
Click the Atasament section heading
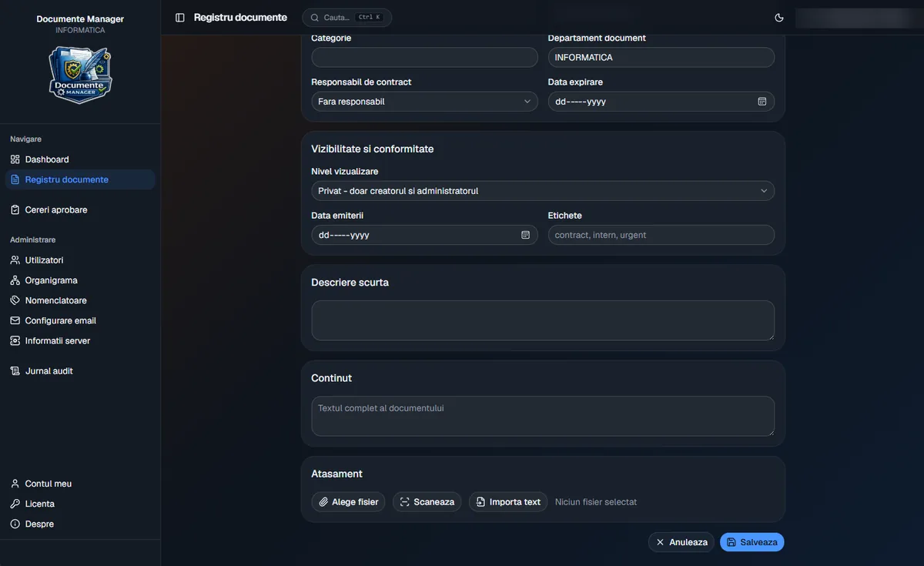(x=336, y=474)
